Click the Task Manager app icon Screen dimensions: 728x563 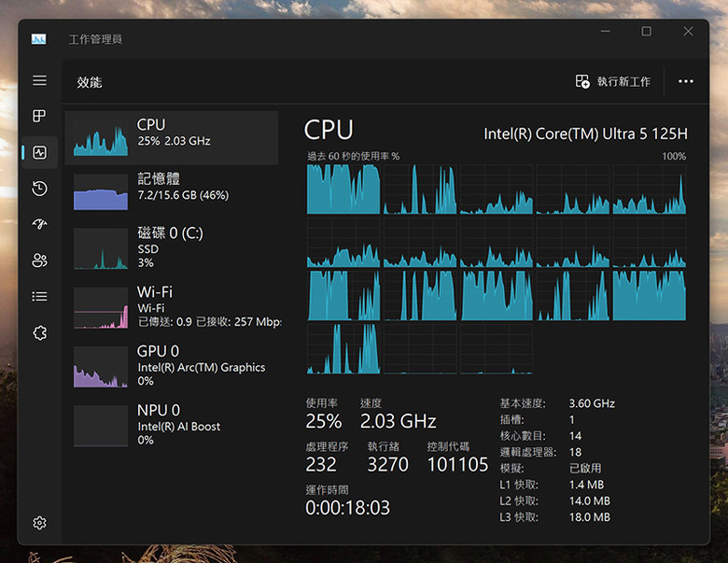tap(38, 39)
